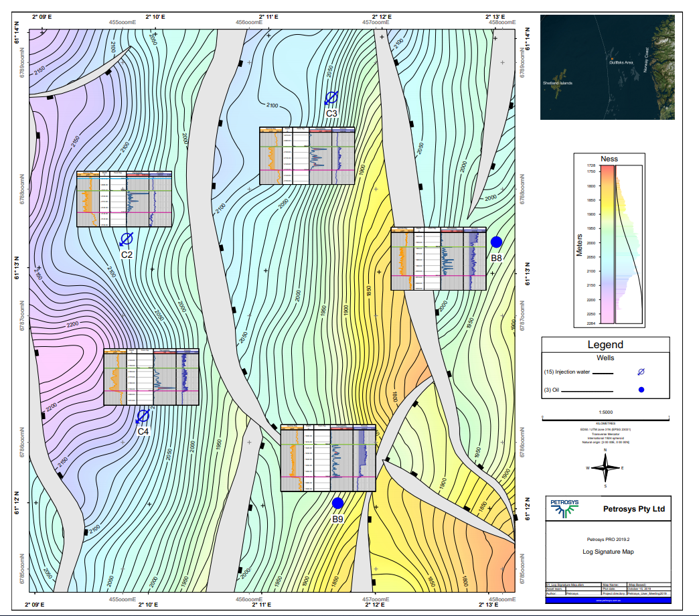Open the log signature panel above C2

click(x=124, y=199)
